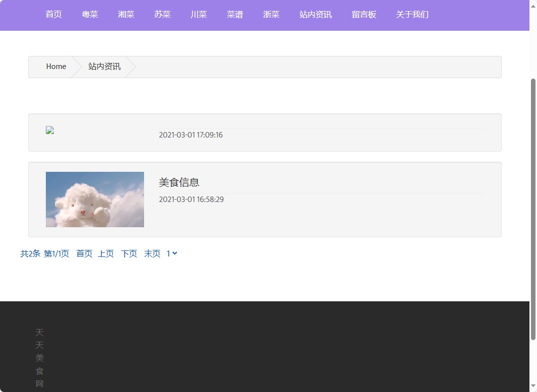Go to the 留言板 message board
This screenshot has height=392, width=537.
pyautogui.click(x=364, y=15)
